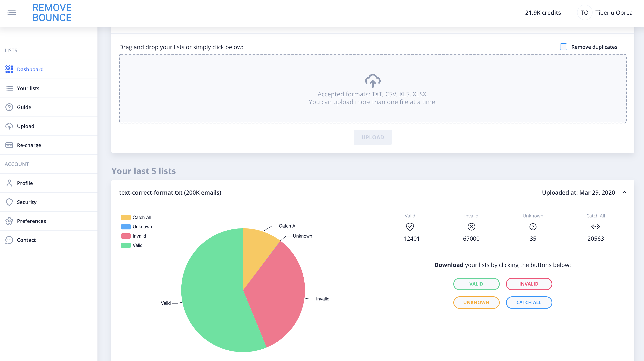
Task: Click the Security shield icon
Action: tap(9, 202)
